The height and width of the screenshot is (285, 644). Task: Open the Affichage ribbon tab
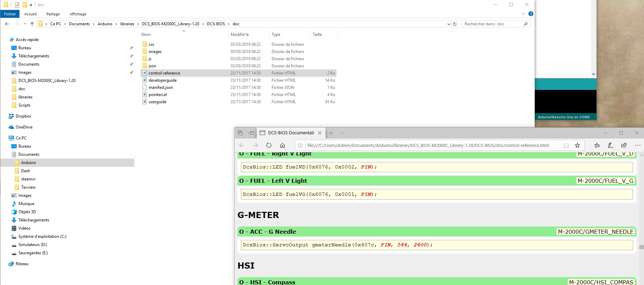pos(78,14)
